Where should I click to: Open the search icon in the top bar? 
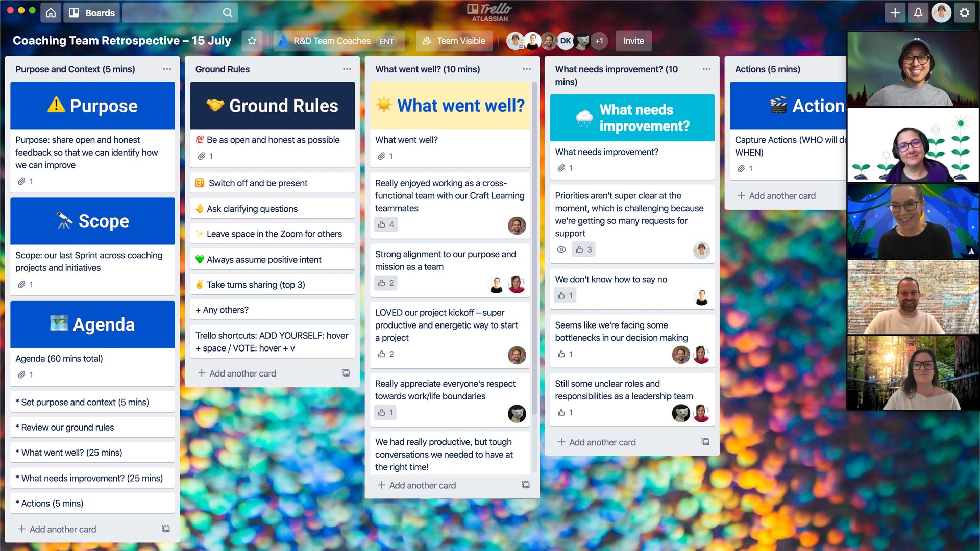228,12
